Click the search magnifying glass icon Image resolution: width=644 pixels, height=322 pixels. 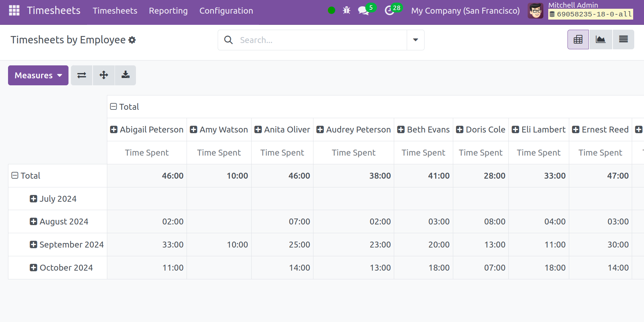(x=228, y=40)
